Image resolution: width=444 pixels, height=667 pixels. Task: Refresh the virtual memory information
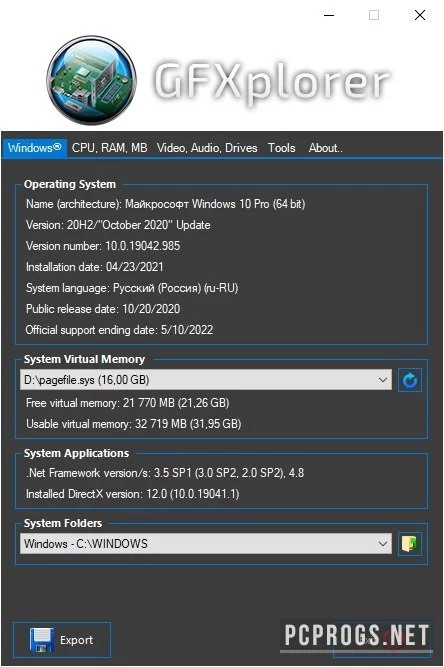410,380
